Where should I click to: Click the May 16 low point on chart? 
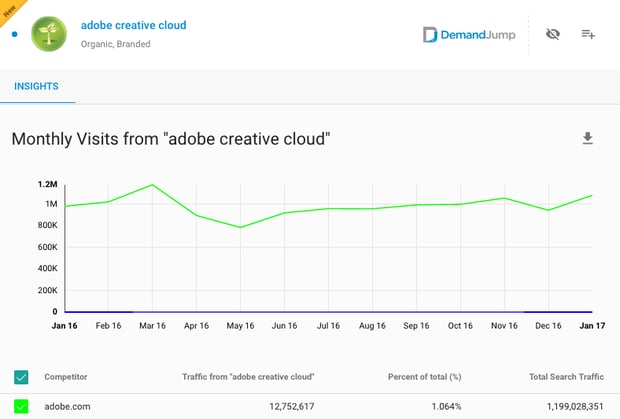pyautogui.click(x=240, y=227)
